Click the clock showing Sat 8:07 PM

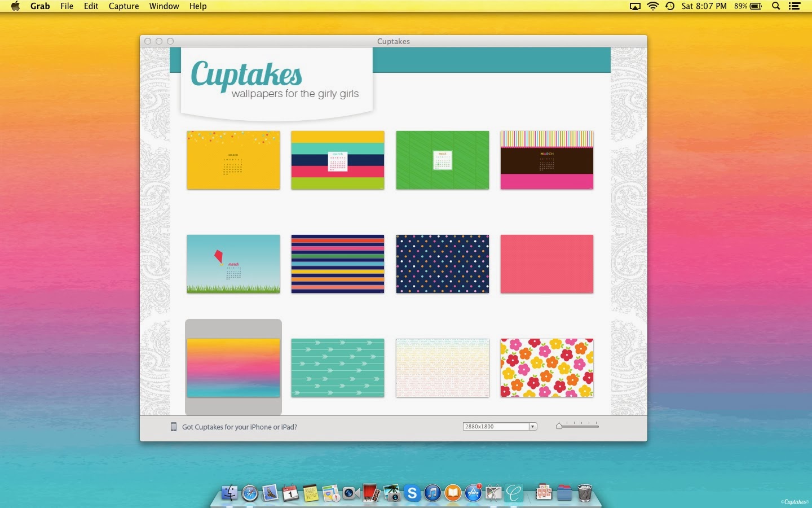tap(704, 6)
